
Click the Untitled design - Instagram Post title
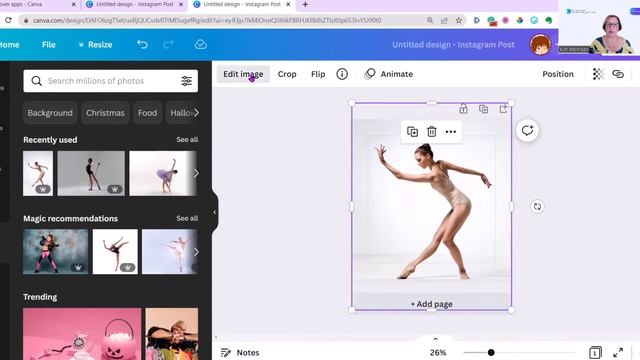453,44
